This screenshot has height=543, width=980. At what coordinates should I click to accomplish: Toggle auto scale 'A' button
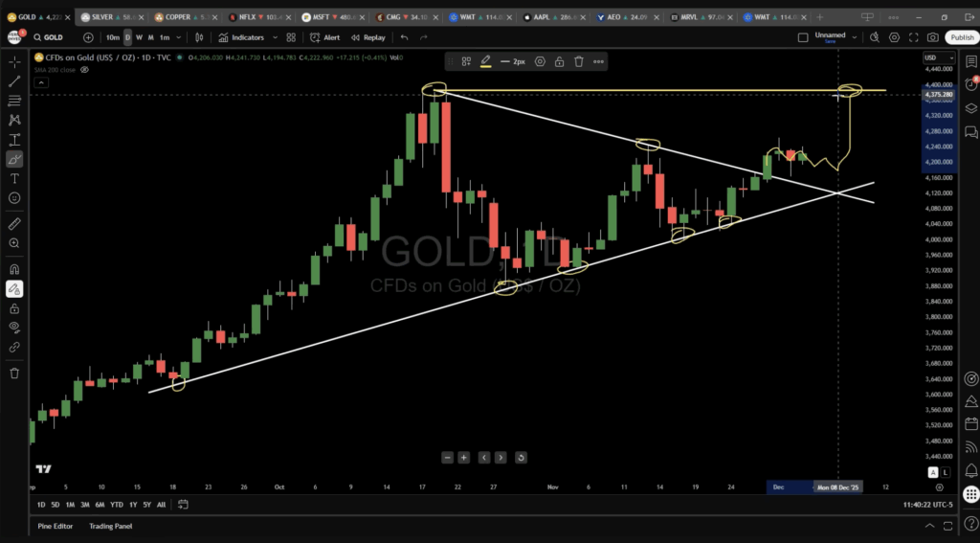point(933,472)
